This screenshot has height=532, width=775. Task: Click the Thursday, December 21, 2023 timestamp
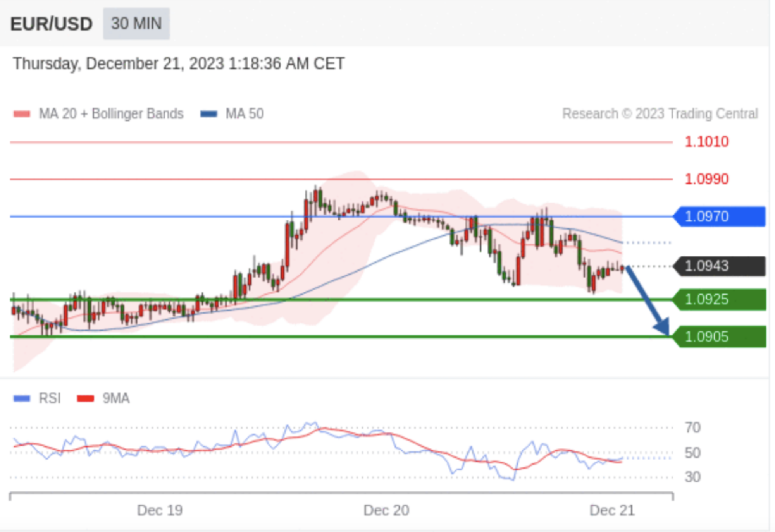point(179,63)
